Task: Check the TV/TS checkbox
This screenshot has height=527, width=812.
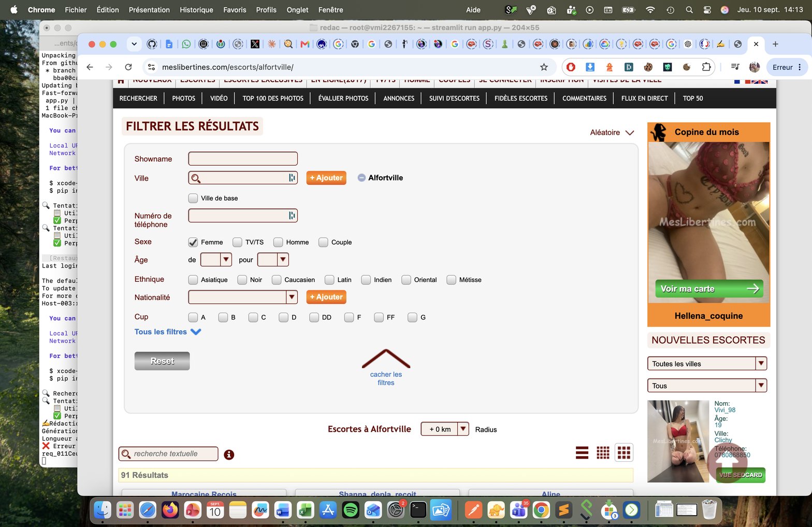Action: pyautogui.click(x=237, y=242)
